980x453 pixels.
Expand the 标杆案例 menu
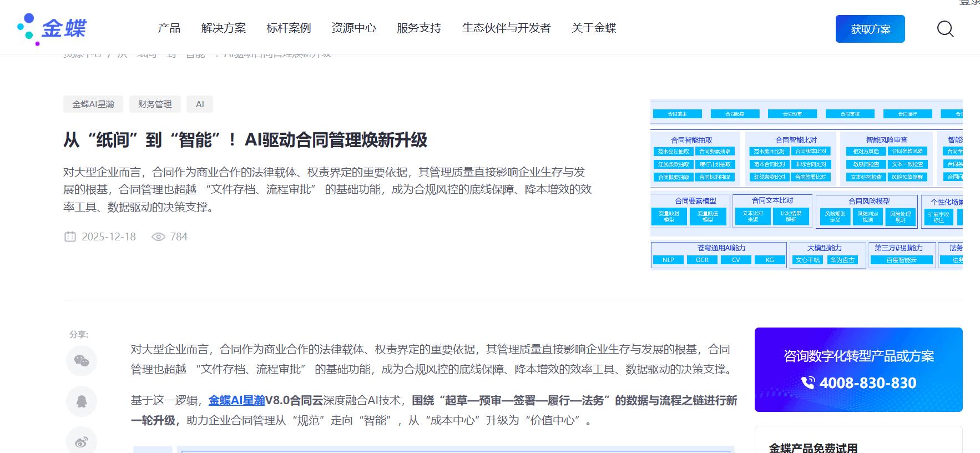(289, 28)
